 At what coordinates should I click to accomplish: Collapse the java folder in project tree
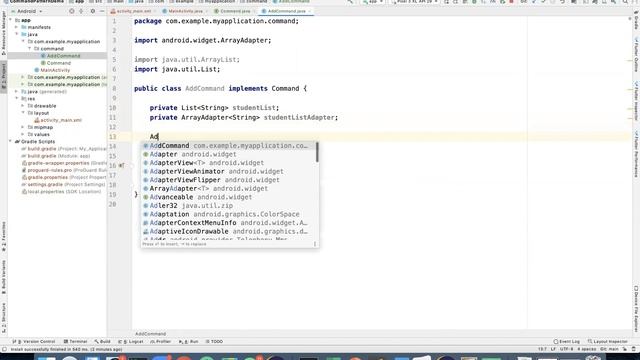tap(17, 34)
